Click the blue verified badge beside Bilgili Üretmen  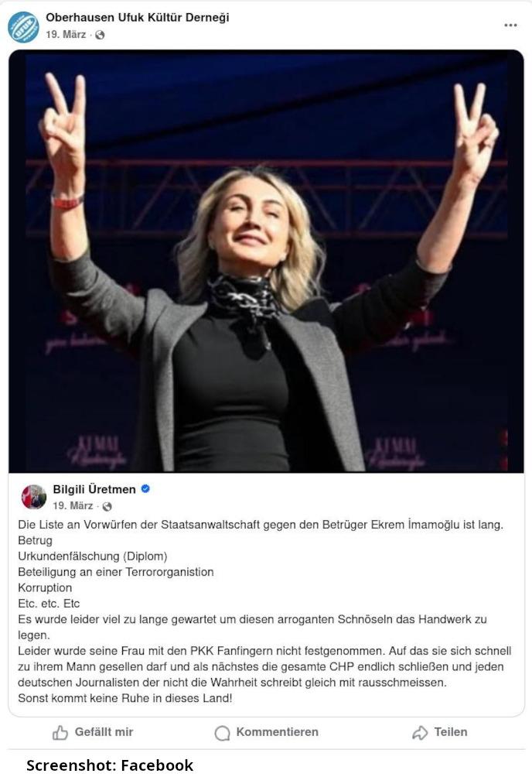tap(145, 488)
